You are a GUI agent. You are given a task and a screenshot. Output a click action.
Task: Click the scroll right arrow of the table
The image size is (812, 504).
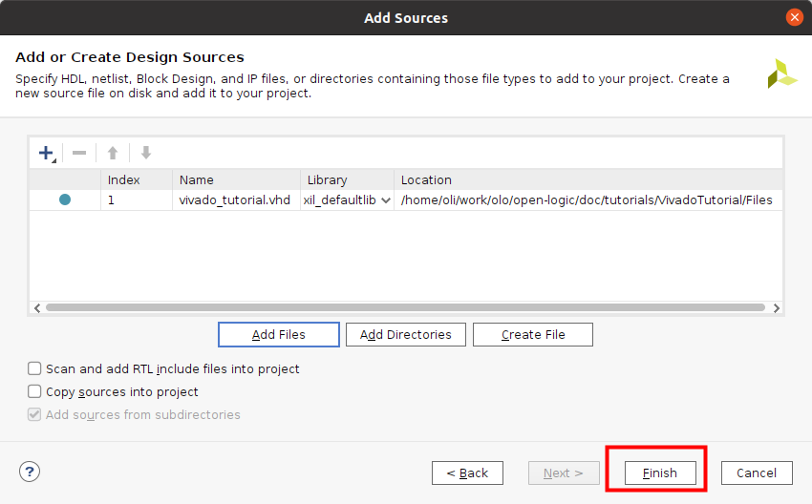[x=777, y=308]
